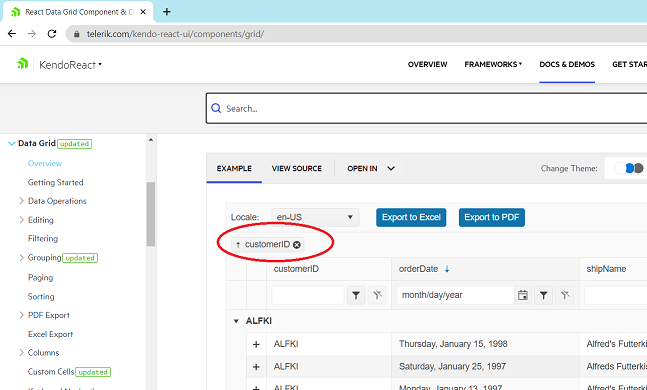Expand detail row for Thursday, January 15, 1998
This screenshot has width=647, height=390.
click(256, 344)
